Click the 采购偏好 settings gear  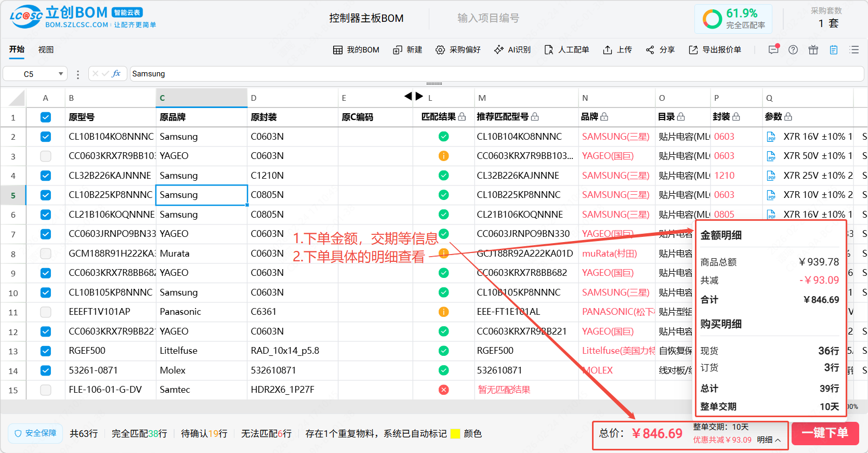click(458, 50)
